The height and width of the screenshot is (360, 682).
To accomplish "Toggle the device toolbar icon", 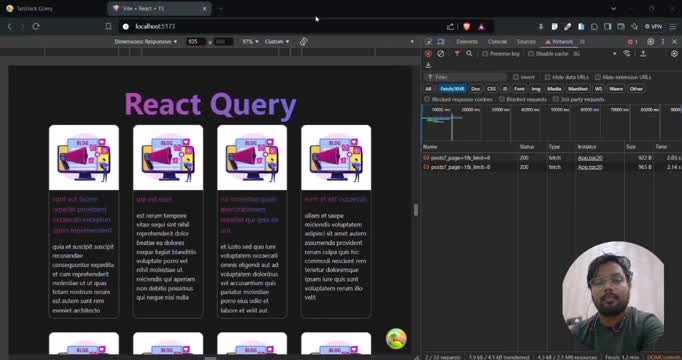I will pyautogui.click(x=441, y=41).
